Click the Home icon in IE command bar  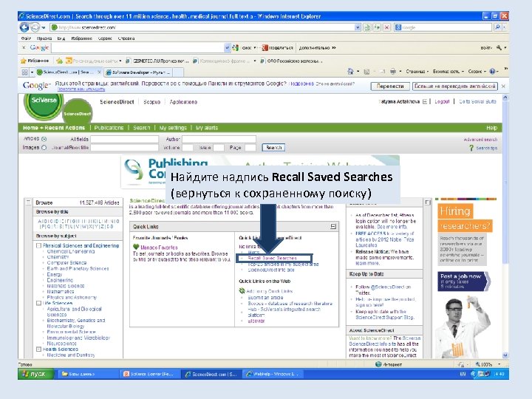pyautogui.click(x=350, y=71)
